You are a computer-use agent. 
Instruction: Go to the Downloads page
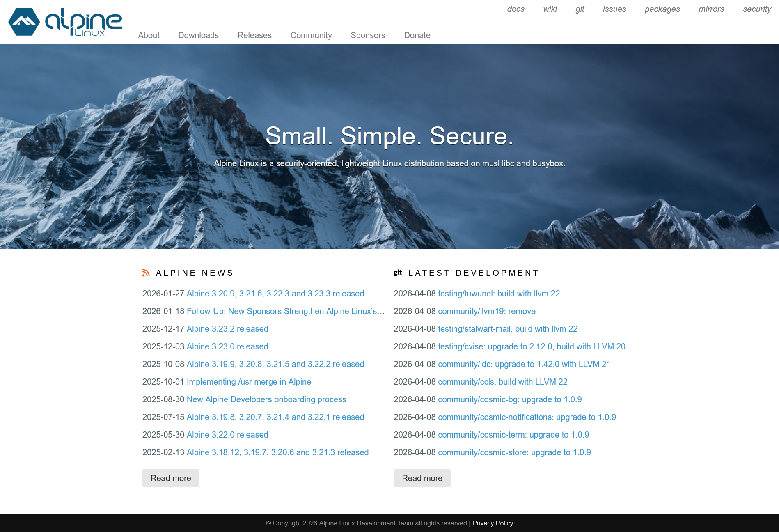coord(198,35)
